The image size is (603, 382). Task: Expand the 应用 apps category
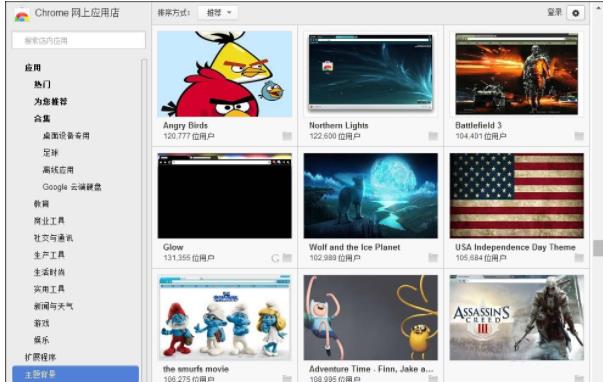tap(33, 68)
